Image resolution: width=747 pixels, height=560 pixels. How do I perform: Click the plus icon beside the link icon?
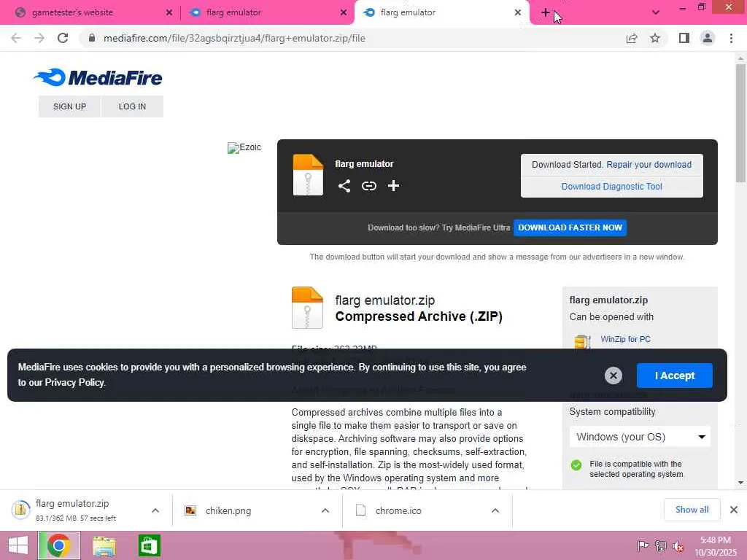[x=393, y=186]
